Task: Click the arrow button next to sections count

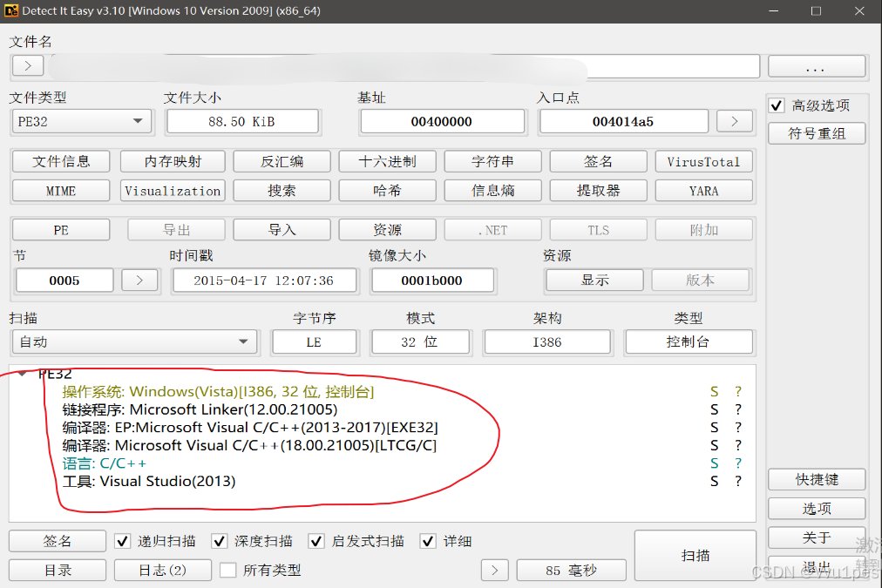Action: click(139, 280)
